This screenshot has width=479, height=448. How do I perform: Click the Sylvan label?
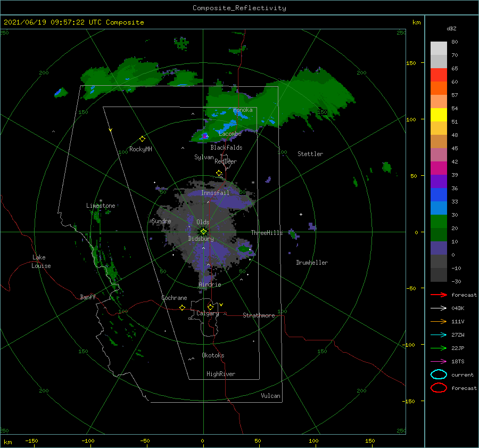[x=204, y=157]
